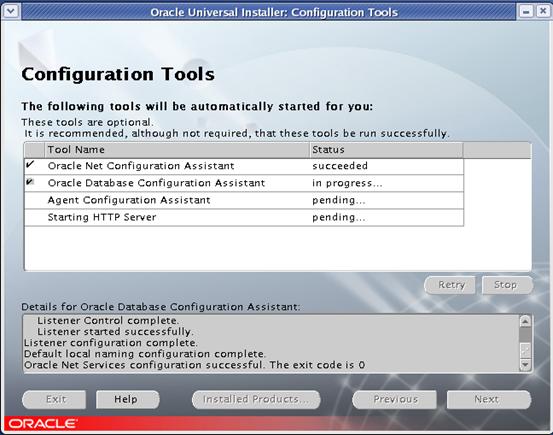Viewport: 553px width, 435px height.
Task: Select Oracle Database Configuration Assistant row
Action: pyautogui.click(x=244, y=183)
